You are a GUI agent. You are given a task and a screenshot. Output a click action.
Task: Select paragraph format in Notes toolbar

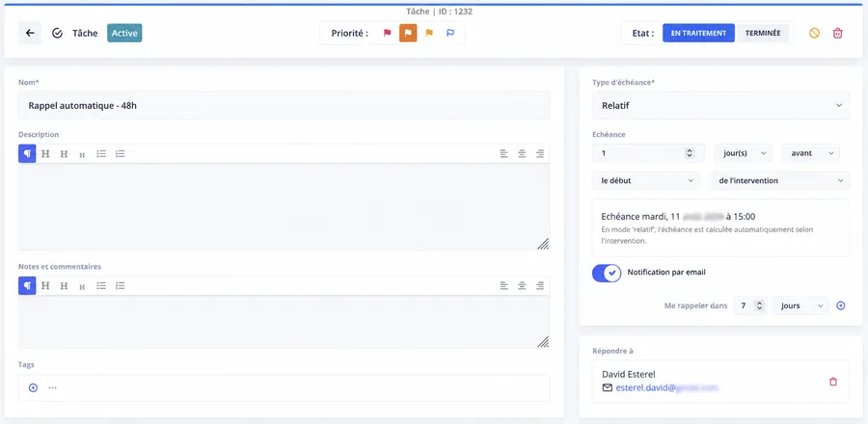pyautogui.click(x=27, y=286)
